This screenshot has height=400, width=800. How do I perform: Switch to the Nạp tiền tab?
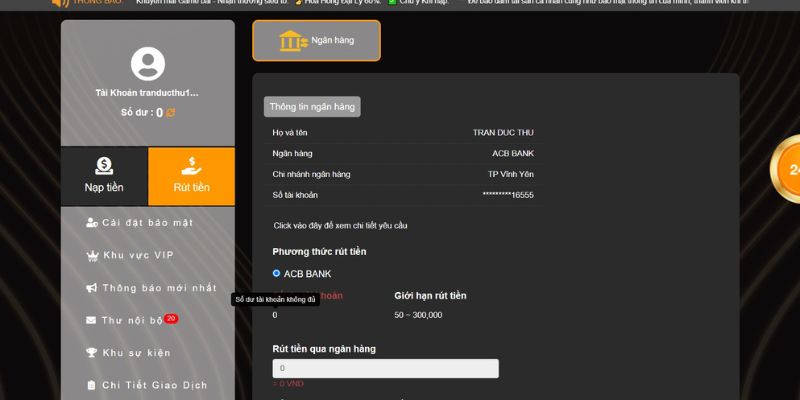[104, 176]
